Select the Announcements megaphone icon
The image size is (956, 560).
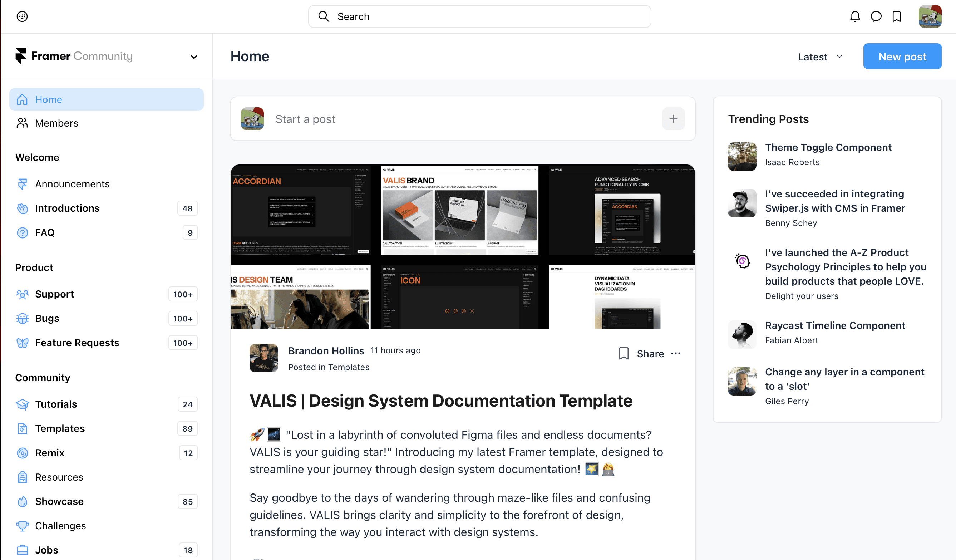click(x=23, y=184)
